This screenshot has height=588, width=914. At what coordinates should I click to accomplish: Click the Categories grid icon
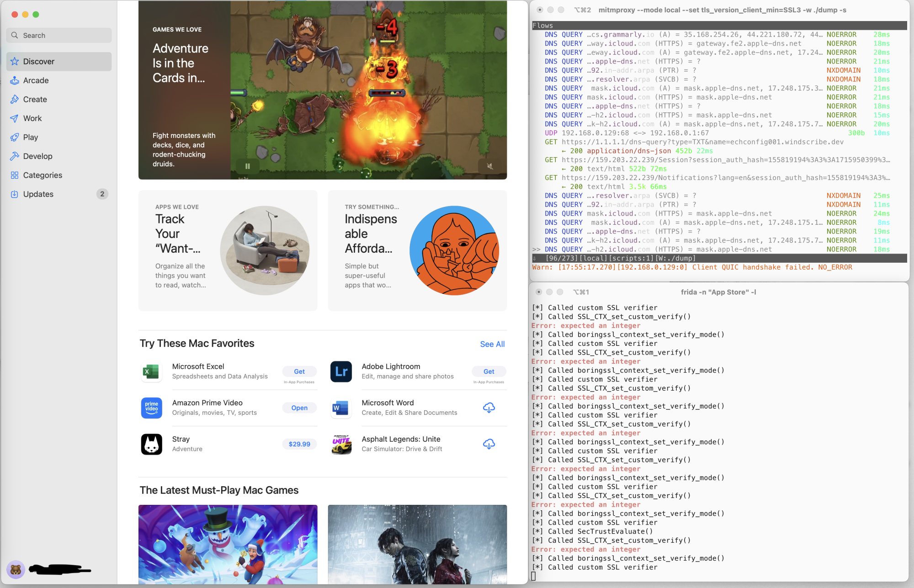click(x=15, y=175)
